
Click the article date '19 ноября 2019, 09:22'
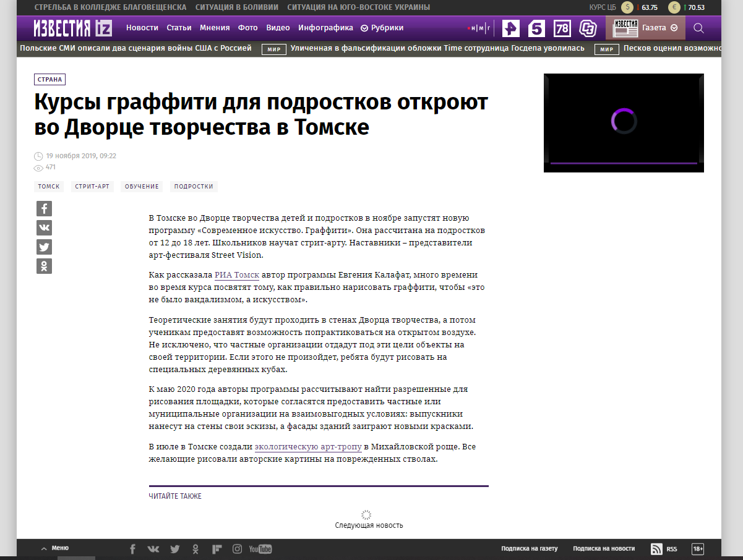[x=81, y=156]
